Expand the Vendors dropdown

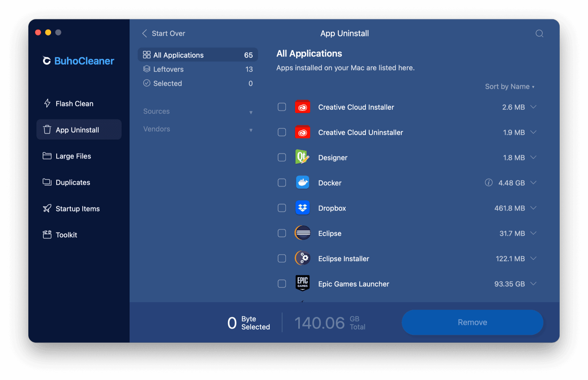pyautogui.click(x=251, y=129)
